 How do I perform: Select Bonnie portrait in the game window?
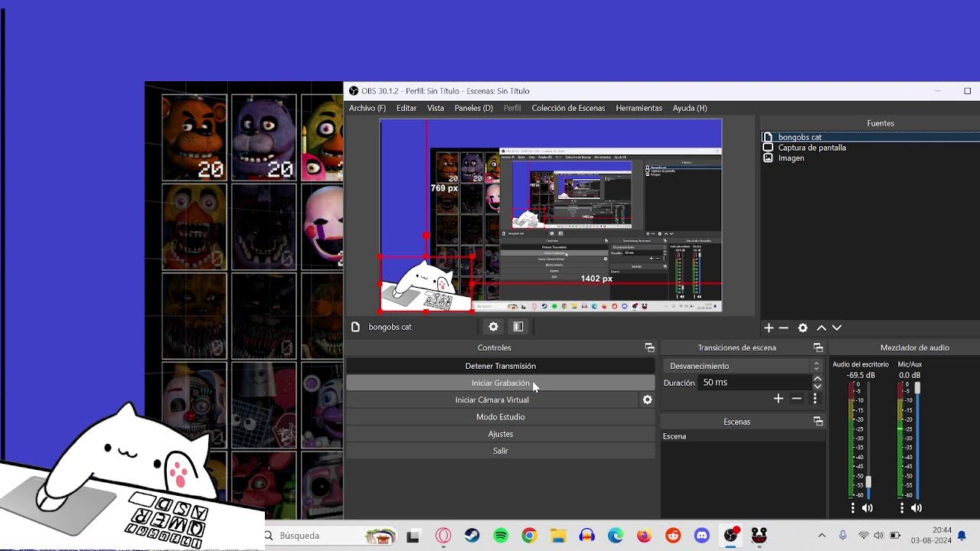pos(264,138)
